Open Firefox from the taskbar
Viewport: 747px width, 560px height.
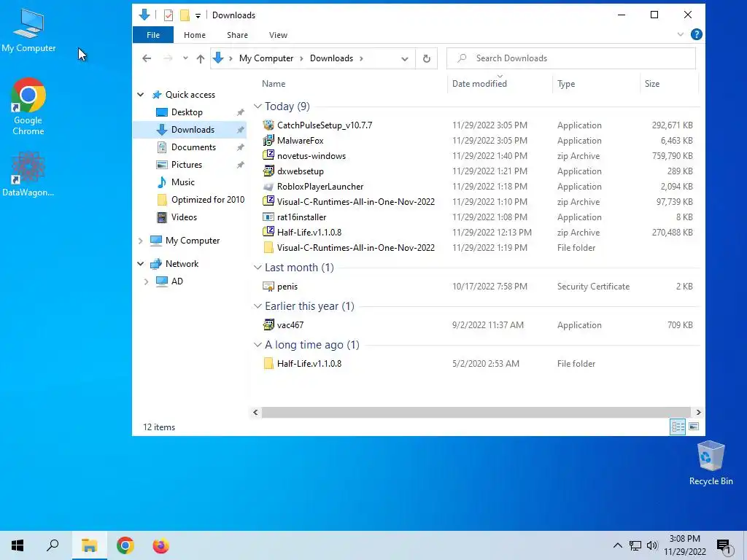click(x=160, y=545)
